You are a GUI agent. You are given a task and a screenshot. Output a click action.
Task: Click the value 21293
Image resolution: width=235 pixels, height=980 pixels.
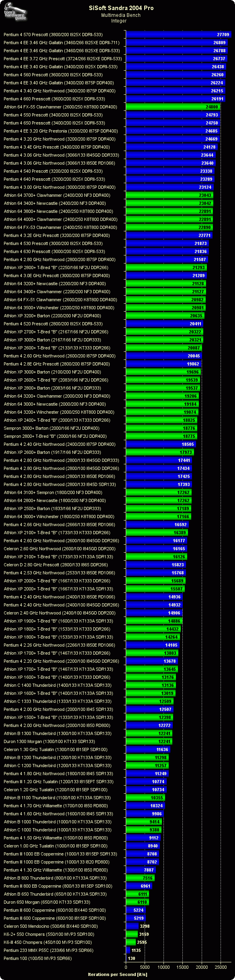tap(199, 267)
